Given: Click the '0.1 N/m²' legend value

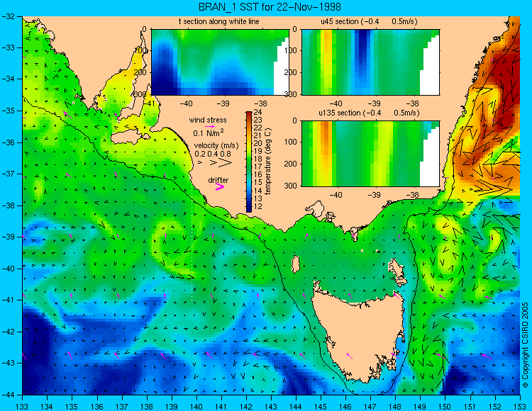Looking at the screenshot, I should (x=209, y=133).
